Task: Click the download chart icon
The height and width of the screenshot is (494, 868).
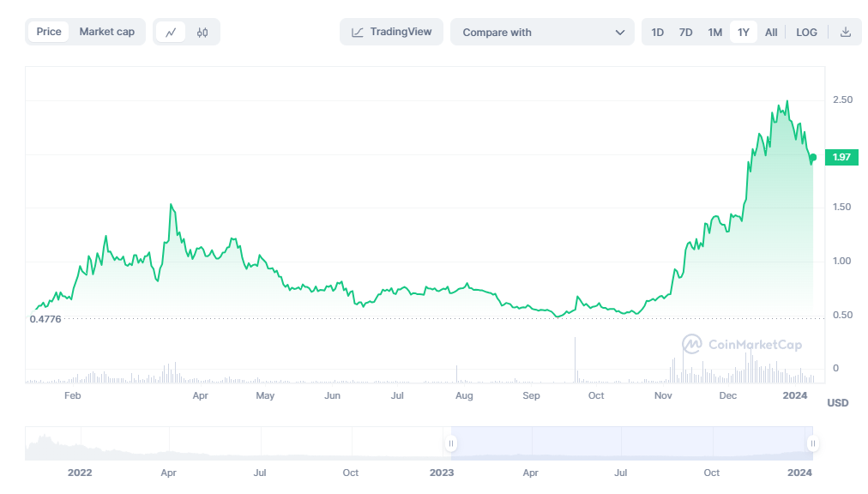Action: point(846,33)
